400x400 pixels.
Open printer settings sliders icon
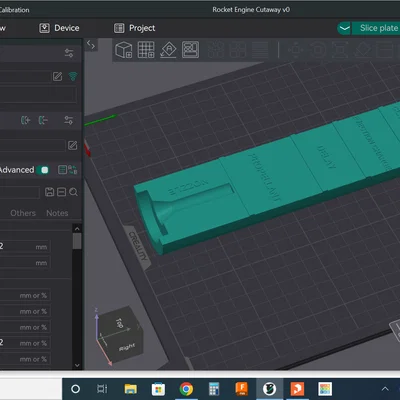pos(69,53)
